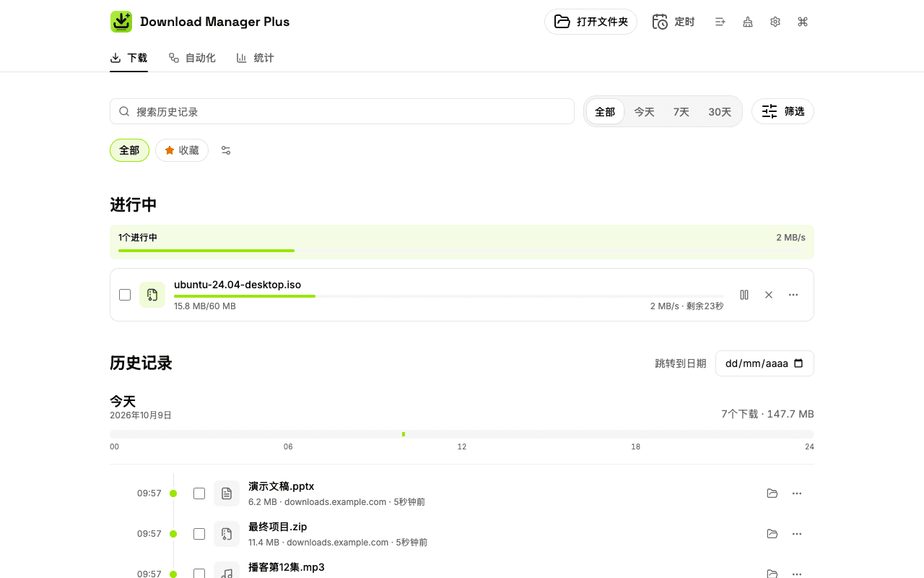
Task: Click the green marker on today's timeline
Action: click(404, 434)
